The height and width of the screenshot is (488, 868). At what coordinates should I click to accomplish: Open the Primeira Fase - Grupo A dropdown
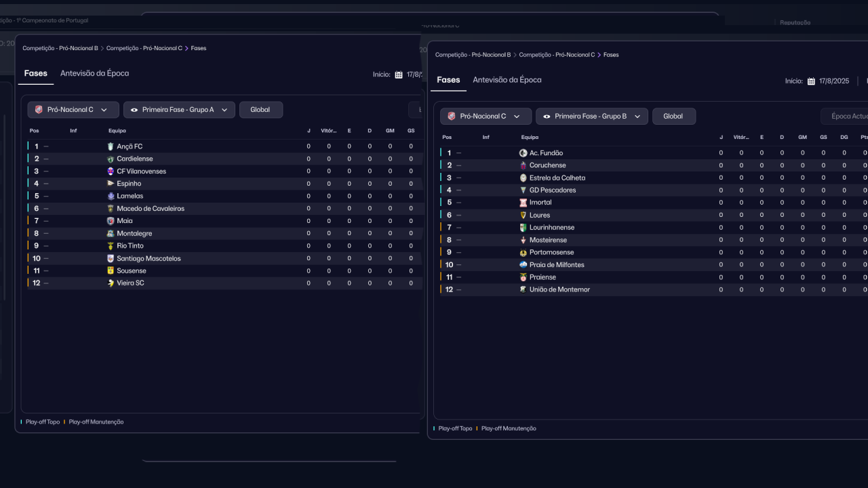click(179, 110)
